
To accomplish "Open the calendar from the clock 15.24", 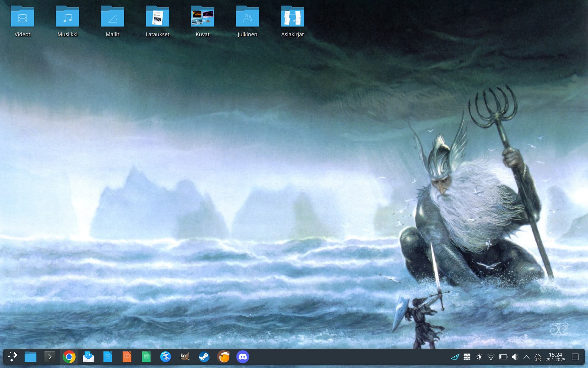I will coord(555,357).
